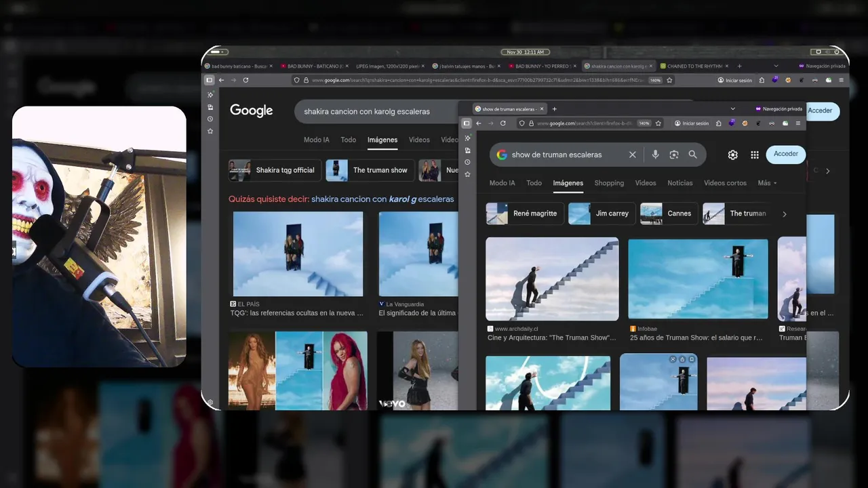Screen dimensions: 868x488
Task: Open Google quick settings gear
Action: pyautogui.click(x=732, y=155)
